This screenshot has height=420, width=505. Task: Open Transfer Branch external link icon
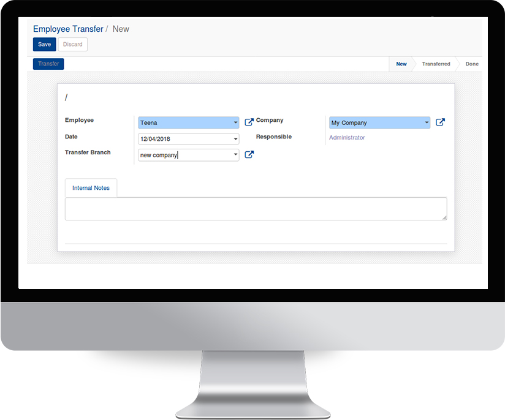click(x=249, y=154)
